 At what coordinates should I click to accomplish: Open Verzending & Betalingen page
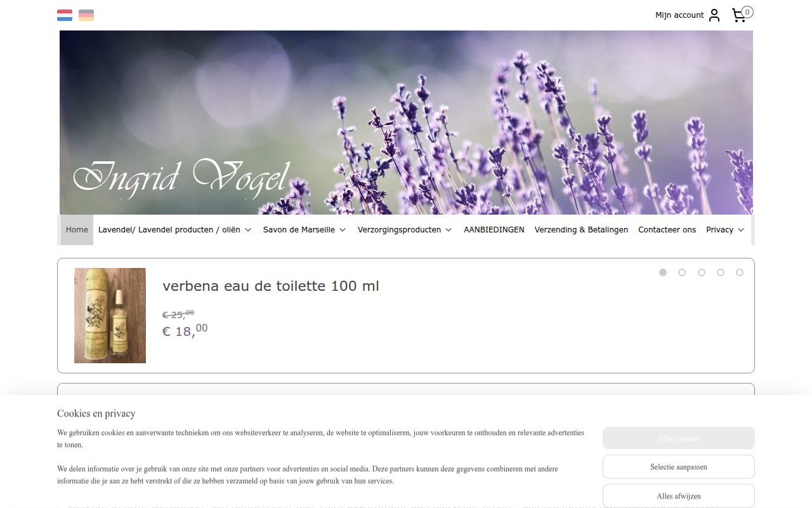click(x=581, y=230)
